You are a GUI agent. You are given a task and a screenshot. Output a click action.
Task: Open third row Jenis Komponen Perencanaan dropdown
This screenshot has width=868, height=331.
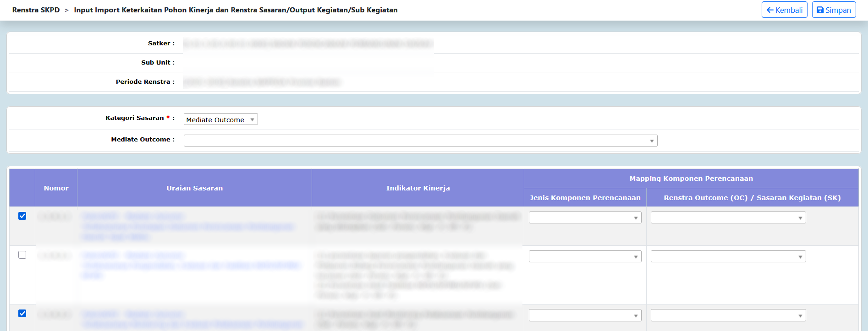pos(585,315)
